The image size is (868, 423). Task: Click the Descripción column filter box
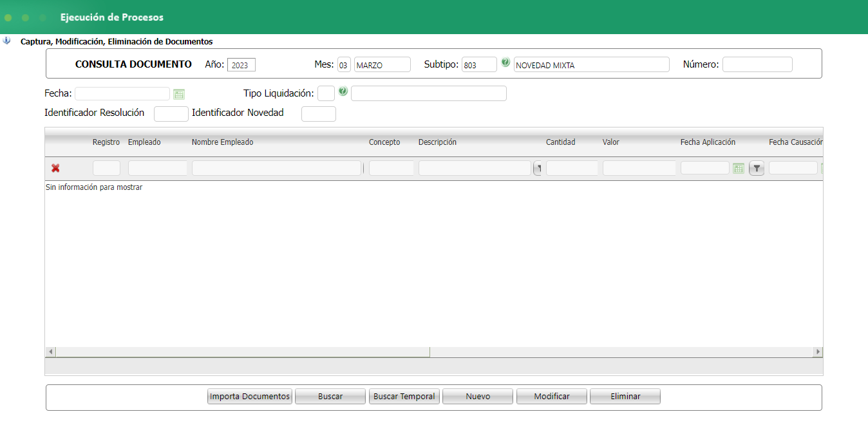475,168
